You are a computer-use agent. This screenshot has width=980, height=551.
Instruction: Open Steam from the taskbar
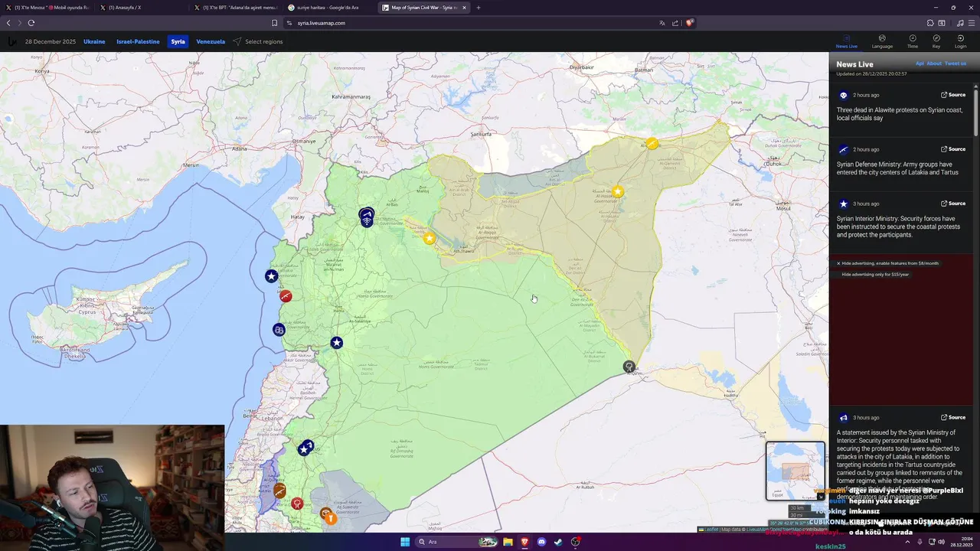(558, 542)
